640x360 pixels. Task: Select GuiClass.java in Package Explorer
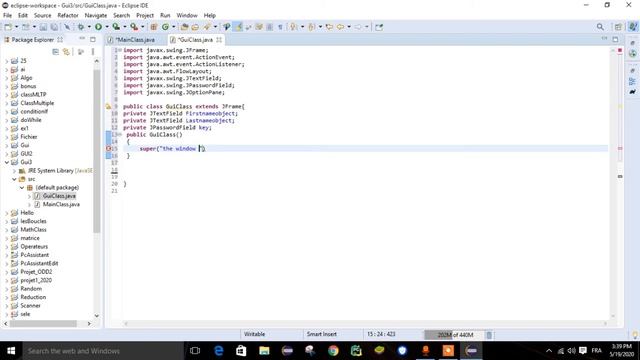[x=59, y=196]
